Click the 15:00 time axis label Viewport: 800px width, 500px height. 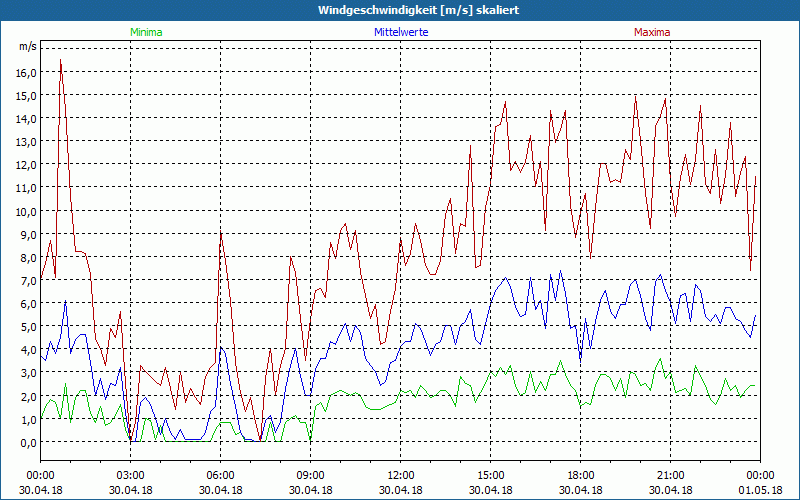click(x=490, y=476)
